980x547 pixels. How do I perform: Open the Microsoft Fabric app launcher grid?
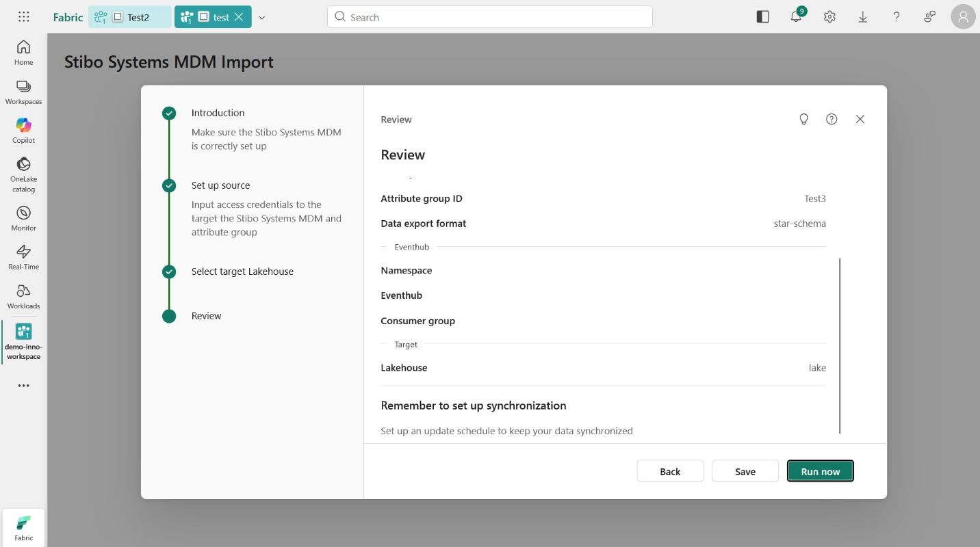click(x=23, y=16)
